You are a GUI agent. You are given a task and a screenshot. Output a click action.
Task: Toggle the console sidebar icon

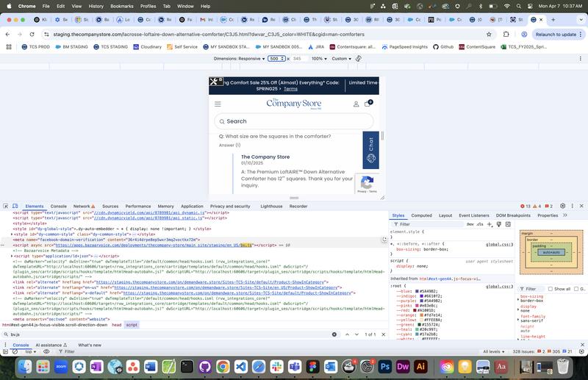(5, 351)
